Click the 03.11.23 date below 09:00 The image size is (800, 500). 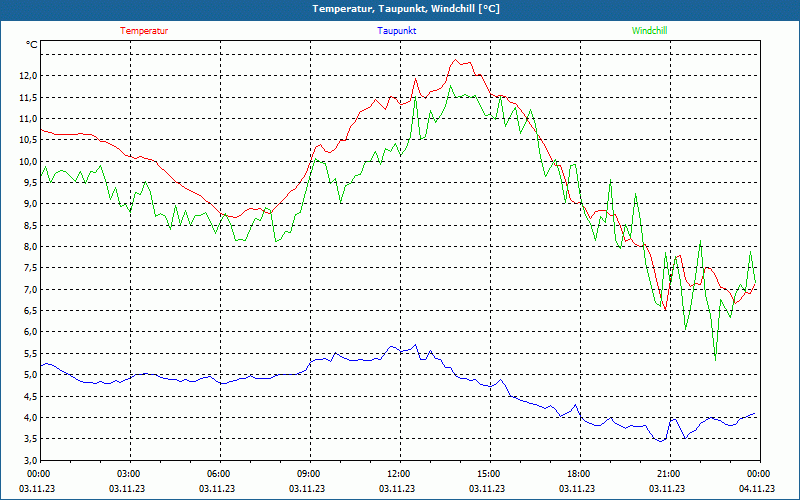pyautogui.click(x=307, y=488)
